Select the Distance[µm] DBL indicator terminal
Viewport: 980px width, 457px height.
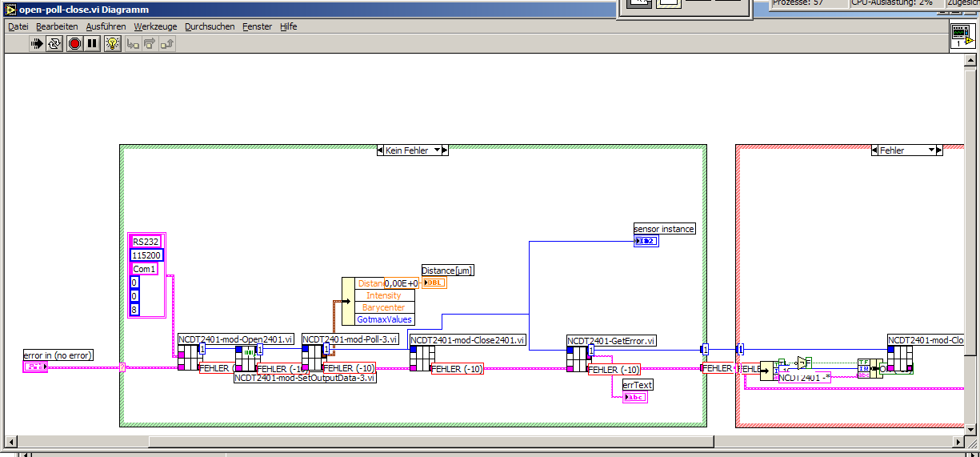(x=434, y=283)
